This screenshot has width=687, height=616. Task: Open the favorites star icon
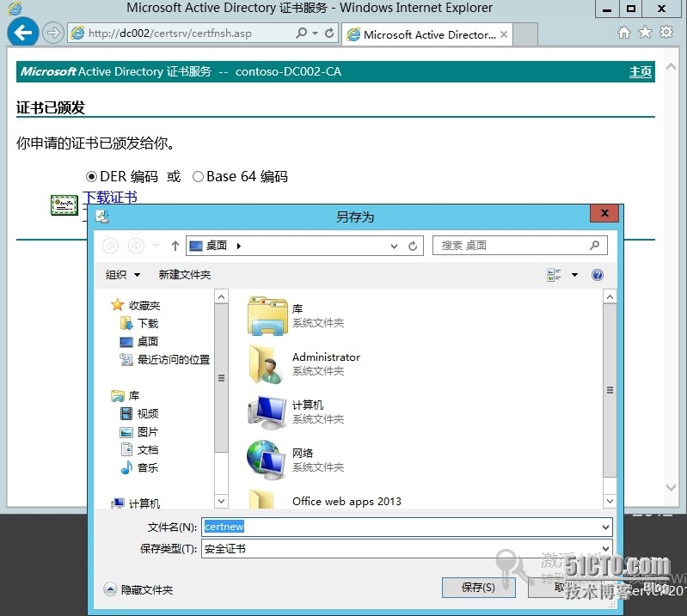645,33
